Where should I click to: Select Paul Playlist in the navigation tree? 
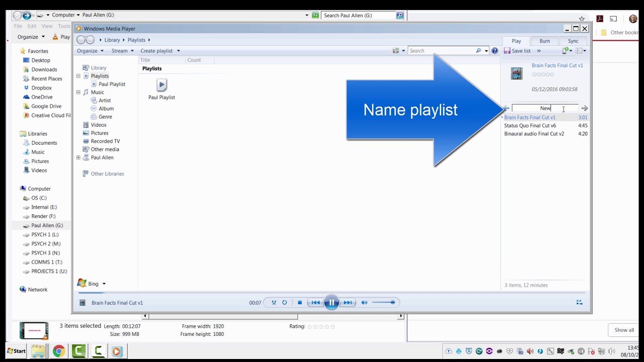pos(112,84)
